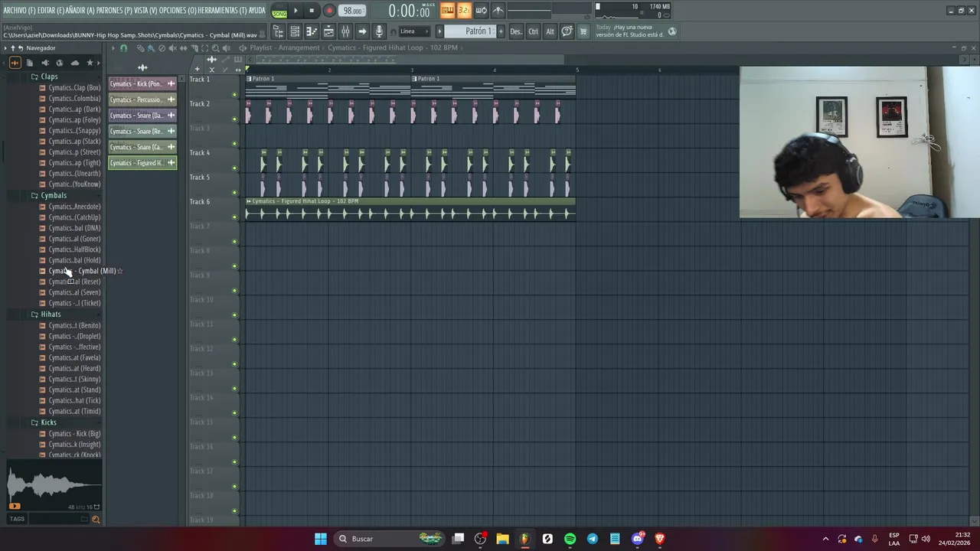Open the Channel rack icon

pyautogui.click(x=295, y=31)
